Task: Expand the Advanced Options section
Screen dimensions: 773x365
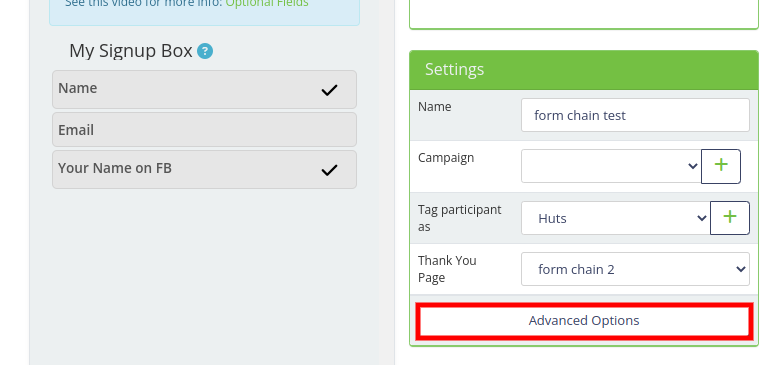Action: tap(584, 321)
